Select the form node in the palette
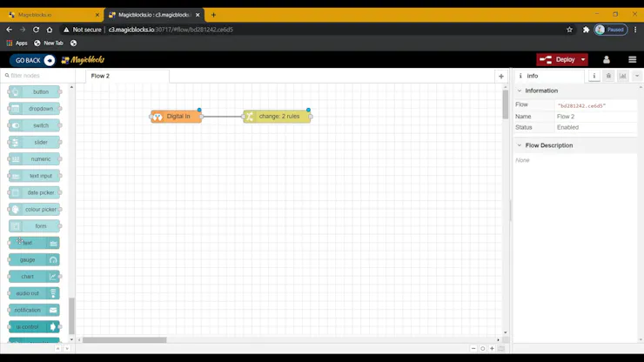Screen dimensions: 644x362 34,226
